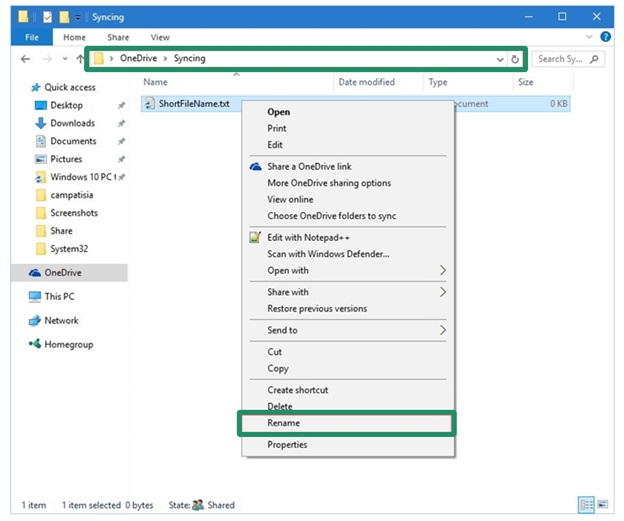Screen dimensions: 624x521
Task: Switch to large icons view button
Action: [604, 505]
